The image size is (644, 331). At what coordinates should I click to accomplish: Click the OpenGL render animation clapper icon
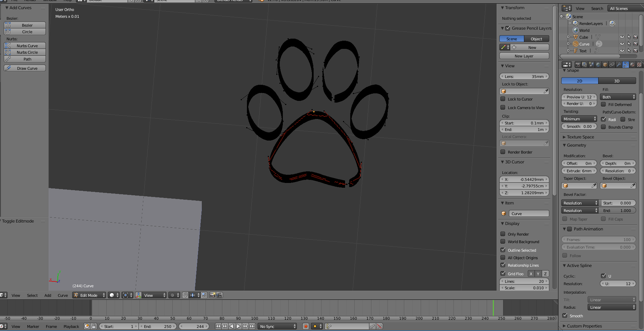point(219,295)
